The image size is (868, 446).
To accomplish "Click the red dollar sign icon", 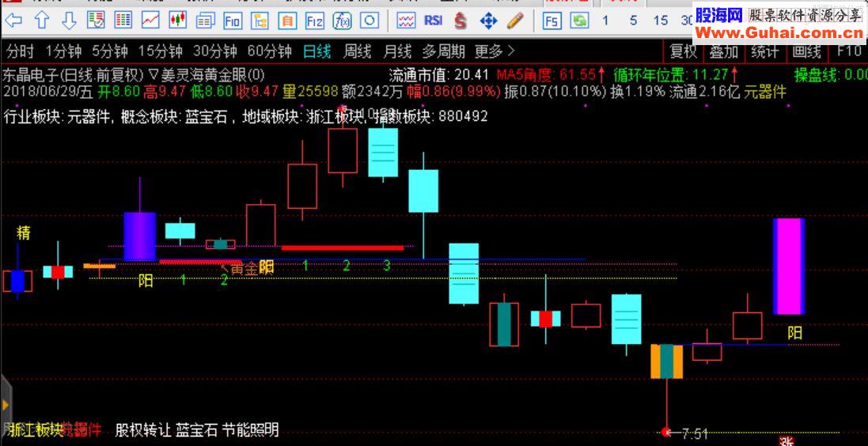I will 460,21.
